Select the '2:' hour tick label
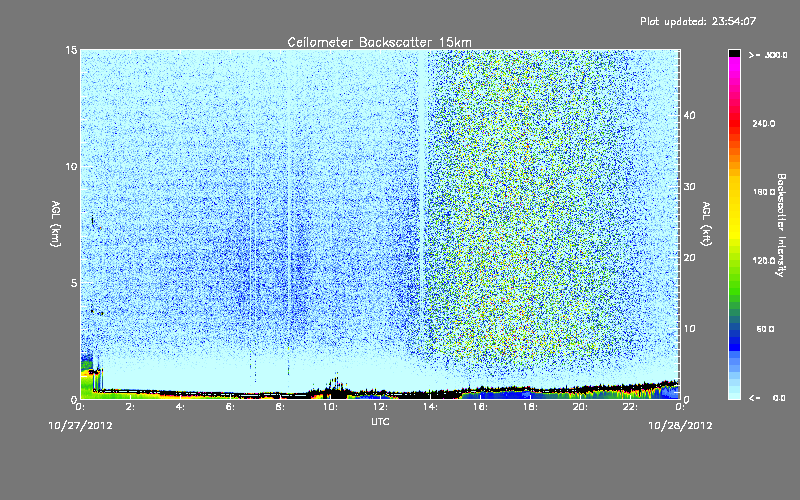This screenshot has width=800, height=500. pyautogui.click(x=130, y=407)
